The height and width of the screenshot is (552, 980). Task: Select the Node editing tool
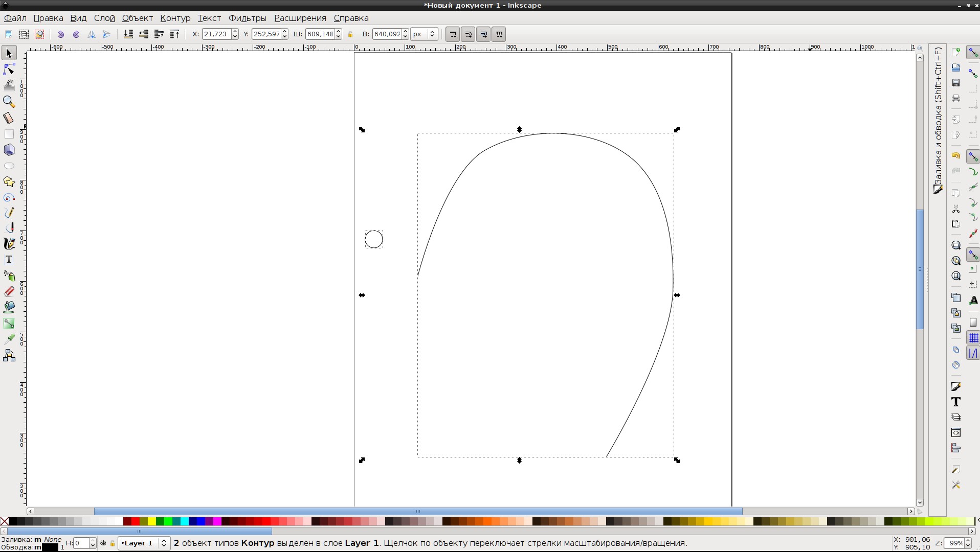[9, 69]
